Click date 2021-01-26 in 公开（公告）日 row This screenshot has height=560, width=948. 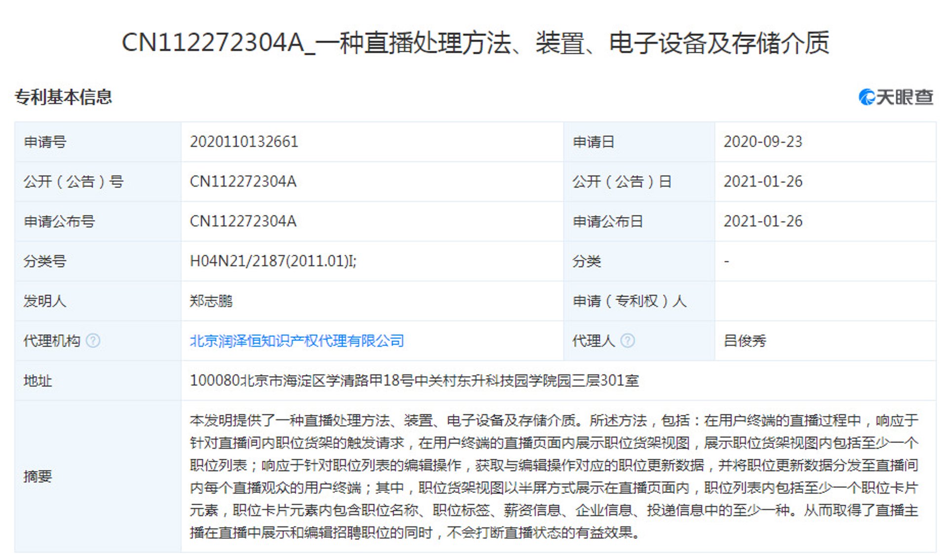coord(763,182)
